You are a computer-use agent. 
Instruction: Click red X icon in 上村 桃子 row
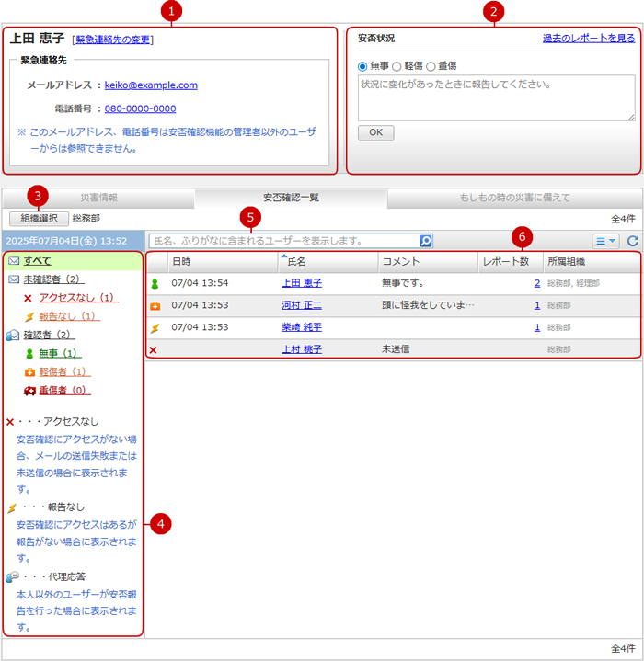(153, 350)
